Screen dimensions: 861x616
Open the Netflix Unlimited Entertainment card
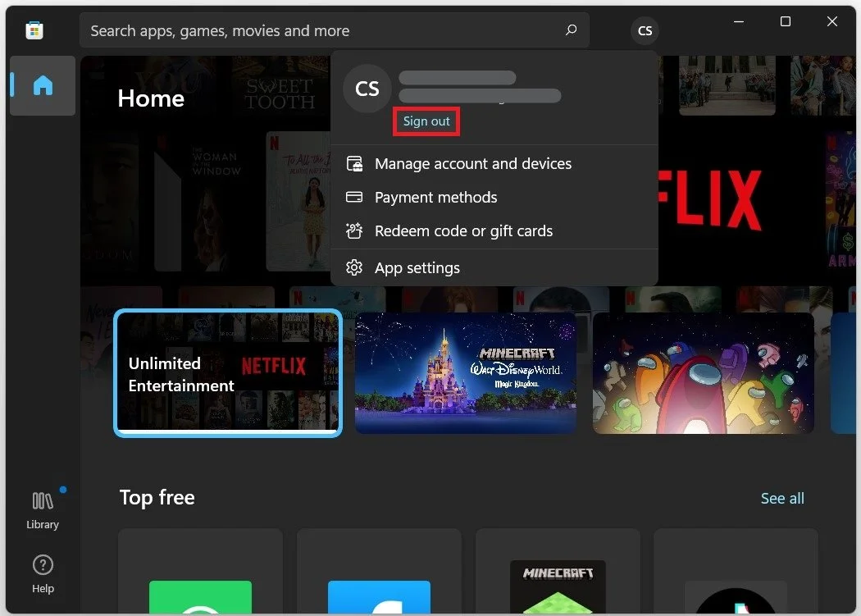point(228,373)
